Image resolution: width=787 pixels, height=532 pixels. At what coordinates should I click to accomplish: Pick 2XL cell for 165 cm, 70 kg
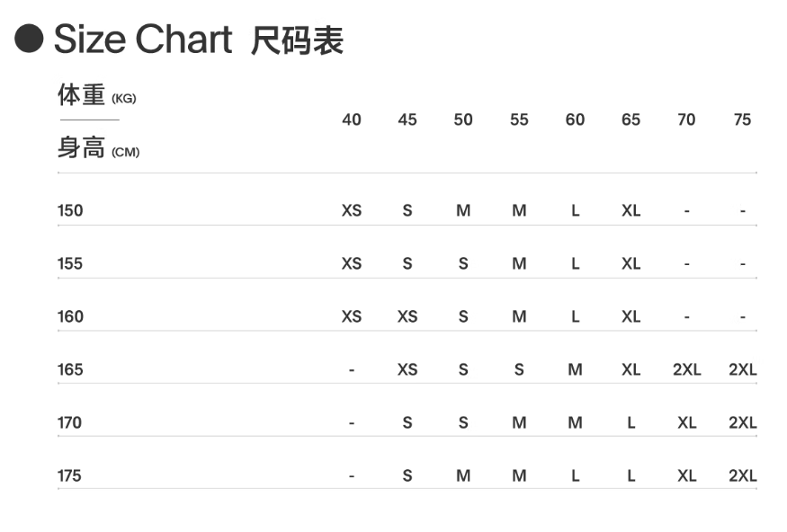tap(686, 370)
